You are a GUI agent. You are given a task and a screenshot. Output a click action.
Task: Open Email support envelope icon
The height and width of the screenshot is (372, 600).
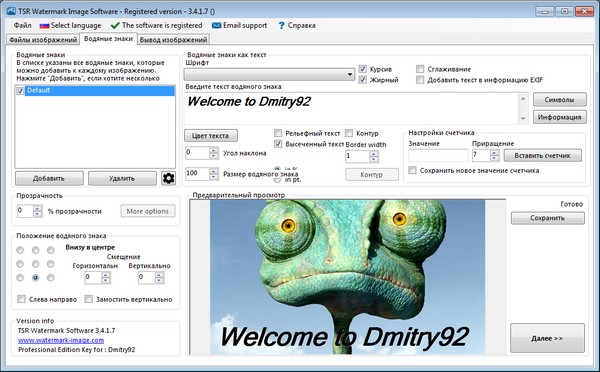pyautogui.click(x=216, y=26)
